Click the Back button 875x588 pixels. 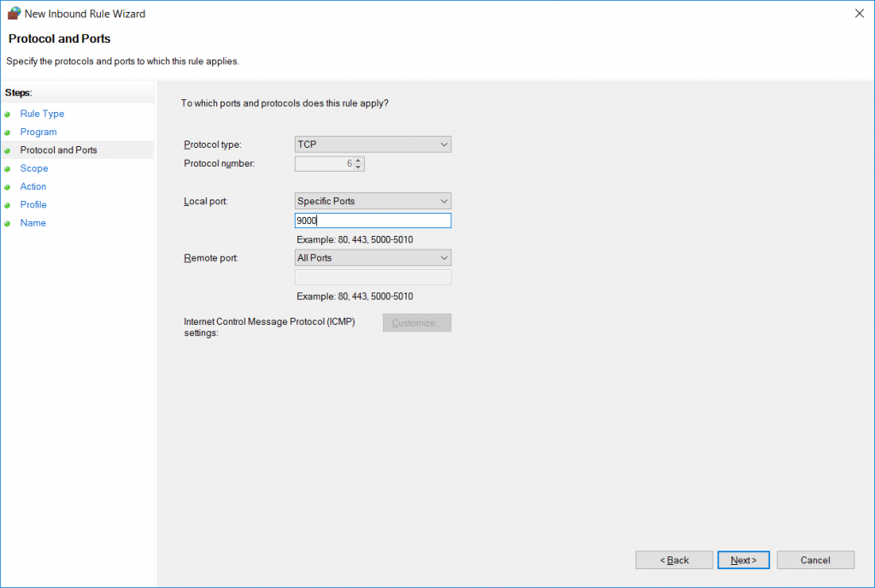673,560
